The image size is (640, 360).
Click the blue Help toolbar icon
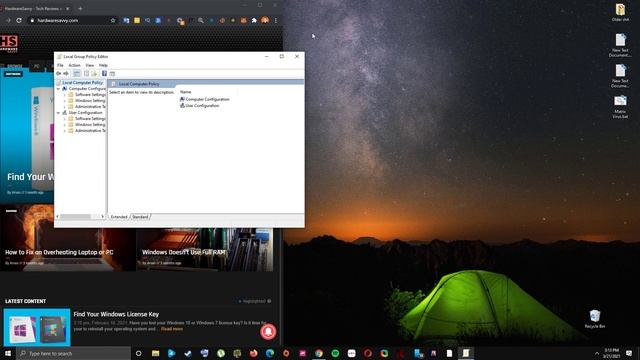pos(104,73)
